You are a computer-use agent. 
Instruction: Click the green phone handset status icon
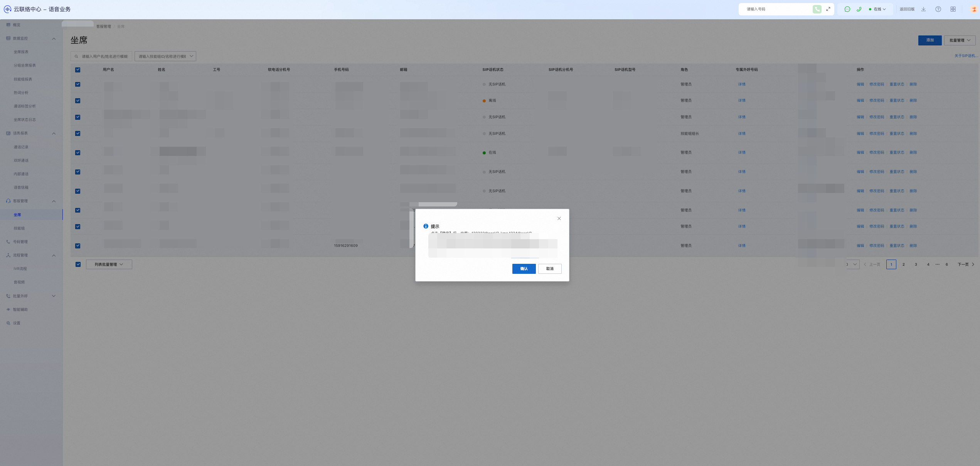click(x=859, y=9)
